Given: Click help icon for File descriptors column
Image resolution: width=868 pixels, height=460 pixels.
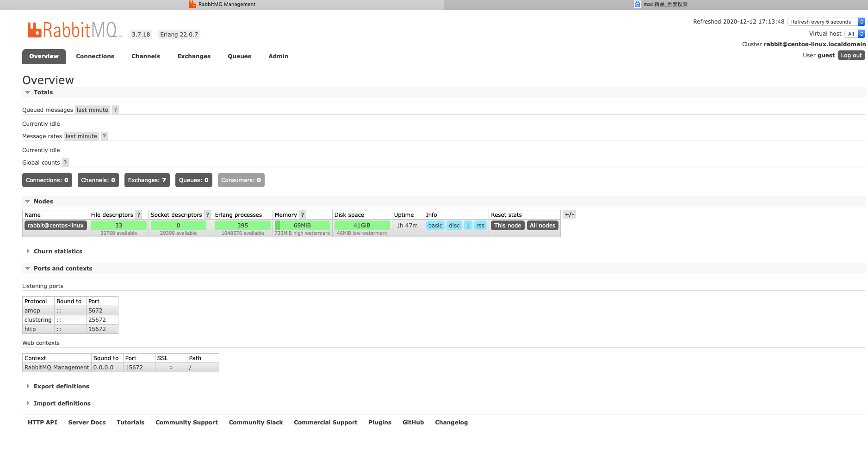Looking at the screenshot, I should pos(138,215).
